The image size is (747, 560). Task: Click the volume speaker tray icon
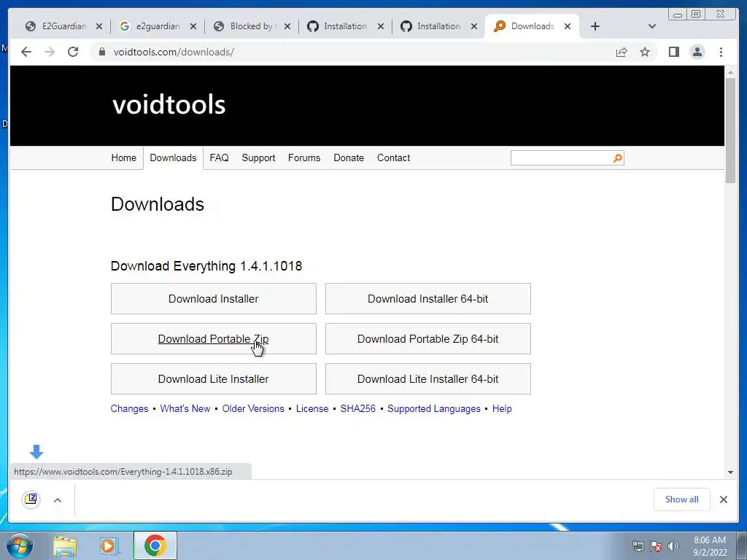click(x=673, y=546)
